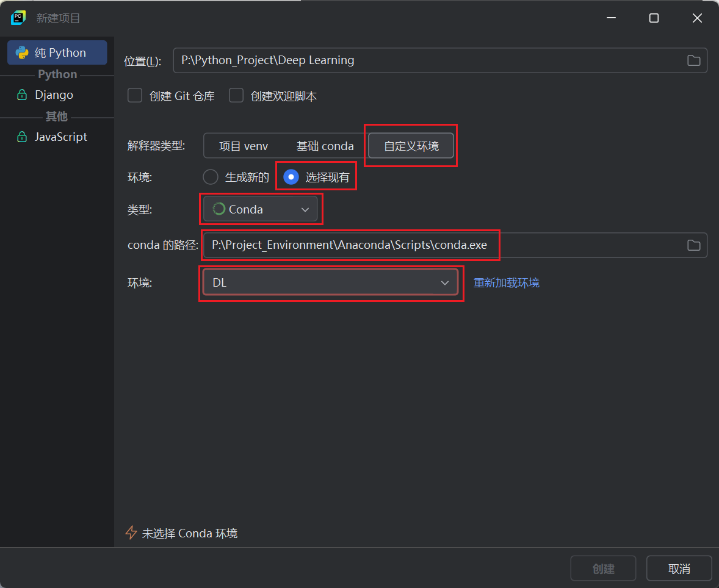Click the 未选择 Conda 环境 message text
The image size is (719, 588).
click(190, 534)
